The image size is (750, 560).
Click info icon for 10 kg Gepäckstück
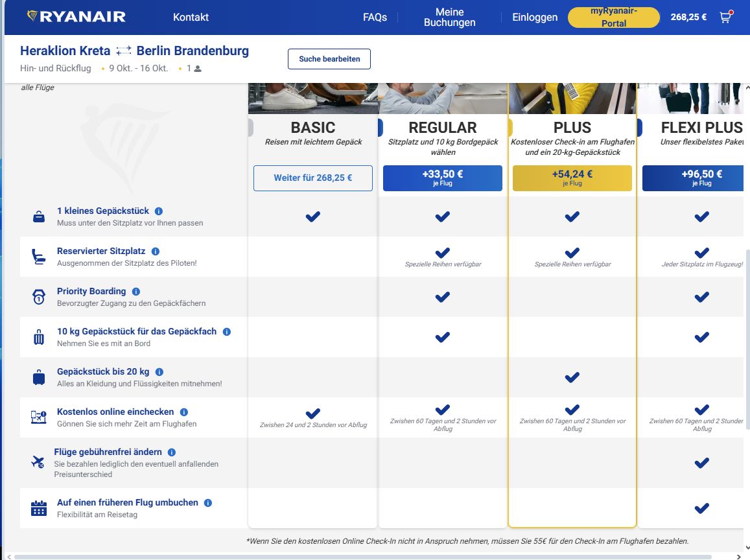pyautogui.click(x=227, y=332)
